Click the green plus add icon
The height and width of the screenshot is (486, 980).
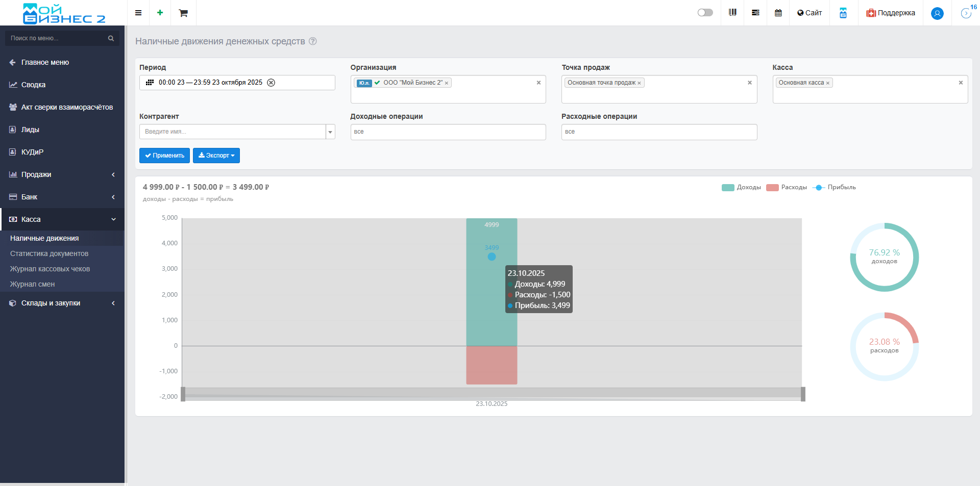coord(160,13)
